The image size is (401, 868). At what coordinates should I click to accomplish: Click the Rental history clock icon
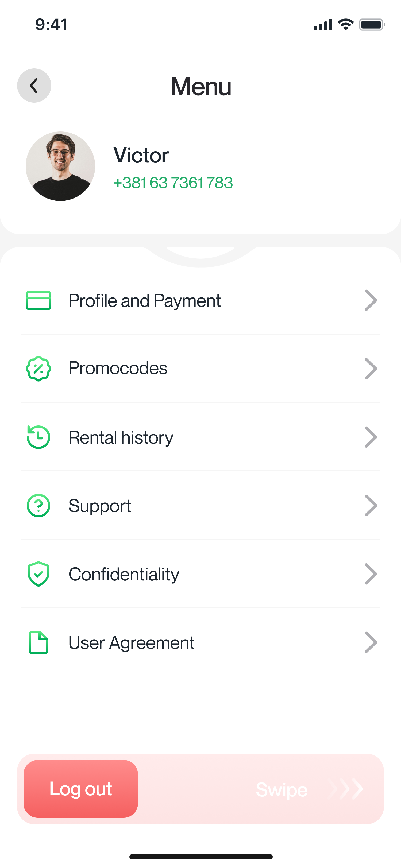tap(38, 437)
